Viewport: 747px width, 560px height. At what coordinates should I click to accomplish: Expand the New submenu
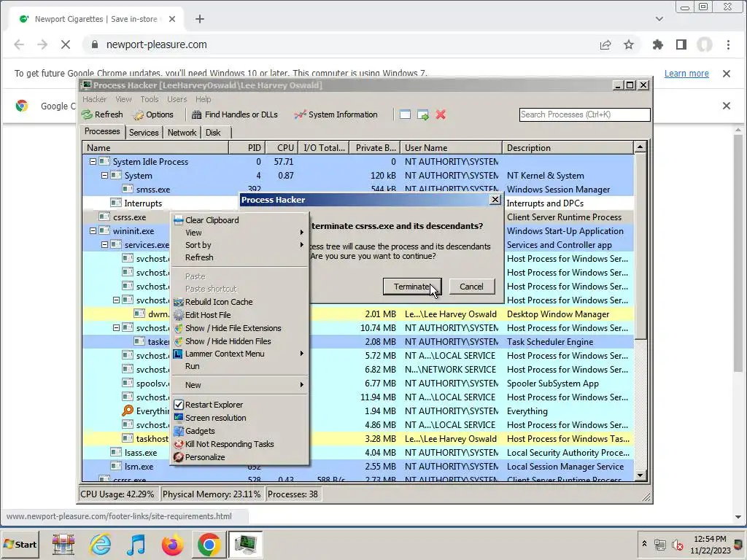pyautogui.click(x=301, y=385)
